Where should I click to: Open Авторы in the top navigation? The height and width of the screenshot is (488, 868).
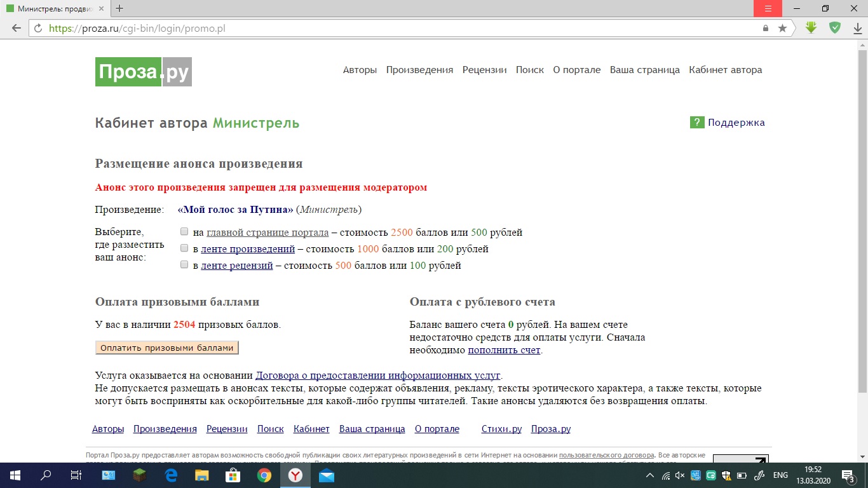click(360, 70)
